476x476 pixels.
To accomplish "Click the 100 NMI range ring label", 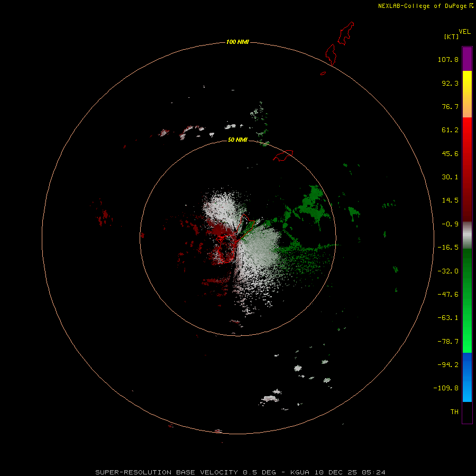I will (x=237, y=42).
